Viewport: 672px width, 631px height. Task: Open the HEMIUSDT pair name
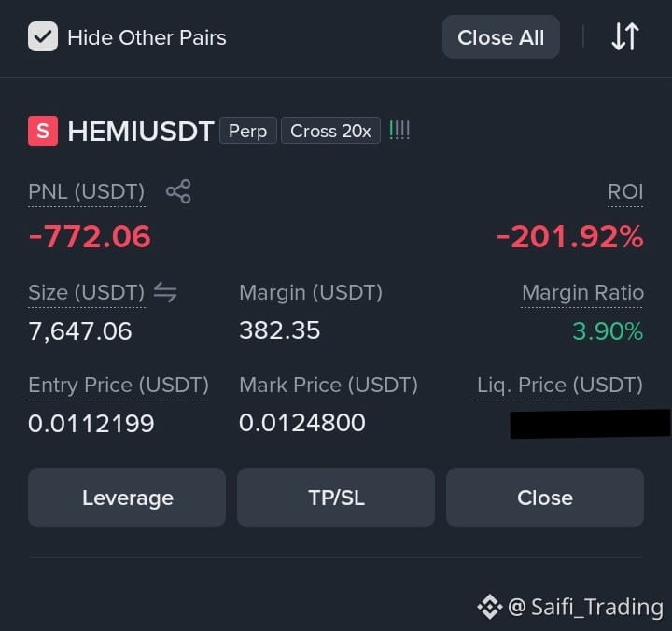[x=141, y=132]
